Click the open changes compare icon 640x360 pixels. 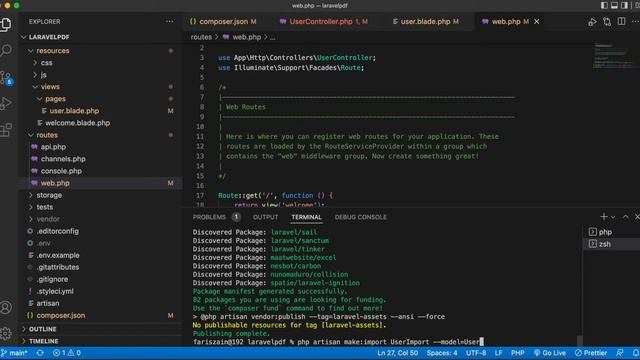tap(607, 22)
